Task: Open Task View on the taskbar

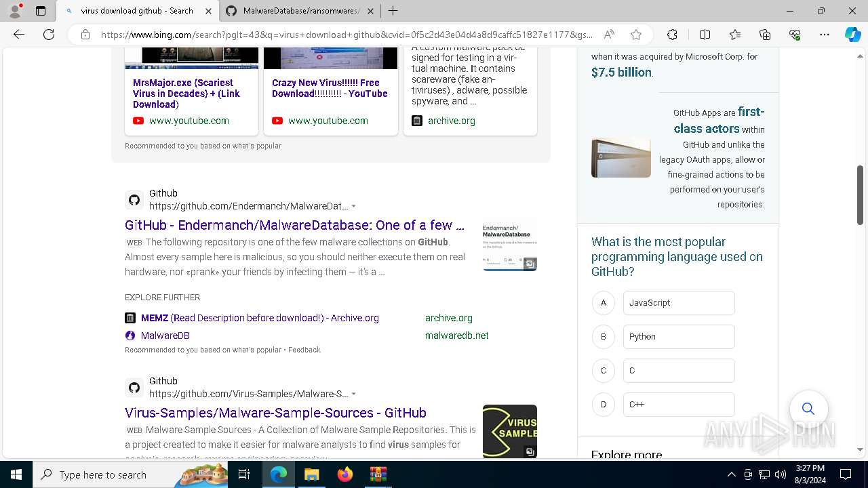Action: click(x=245, y=474)
